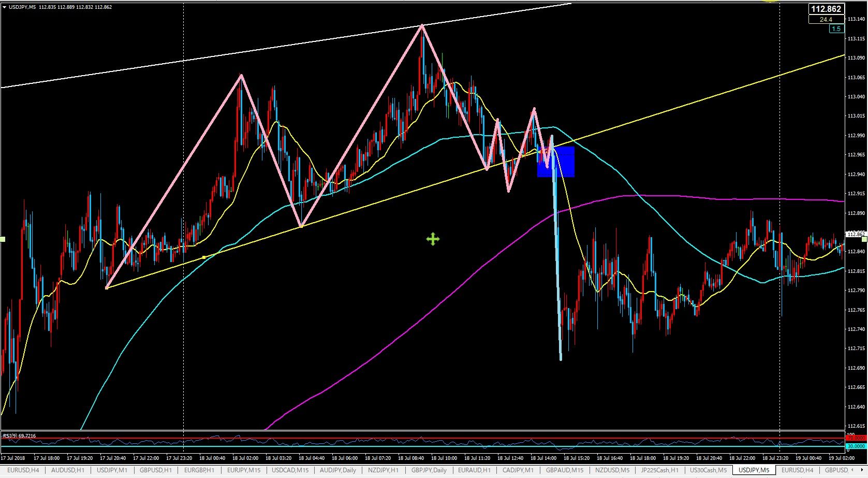Viewport: 868px width, 478px height.
Task: Switch to the NZDJPY,H1 chart tab
Action: (x=384, y=470)
